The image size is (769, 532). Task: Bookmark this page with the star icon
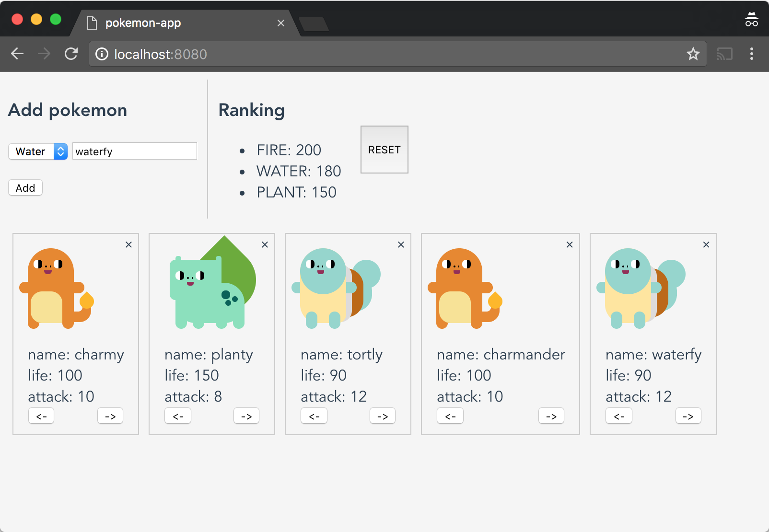tap(693, 54)
